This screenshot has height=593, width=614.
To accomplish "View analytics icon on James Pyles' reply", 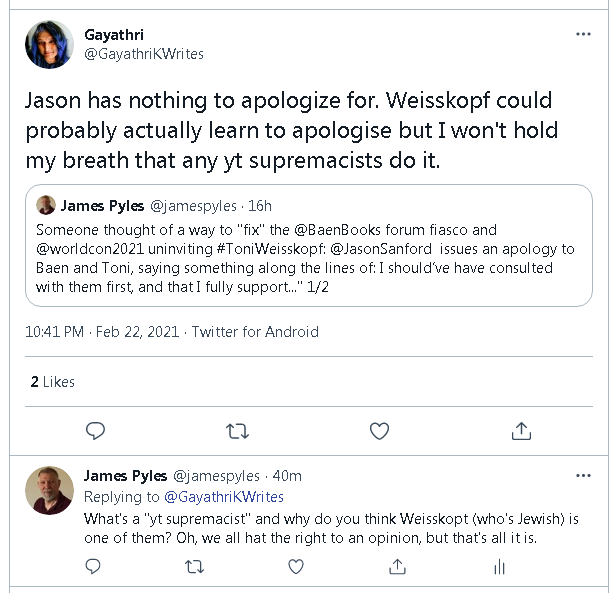I will point(499,566).
